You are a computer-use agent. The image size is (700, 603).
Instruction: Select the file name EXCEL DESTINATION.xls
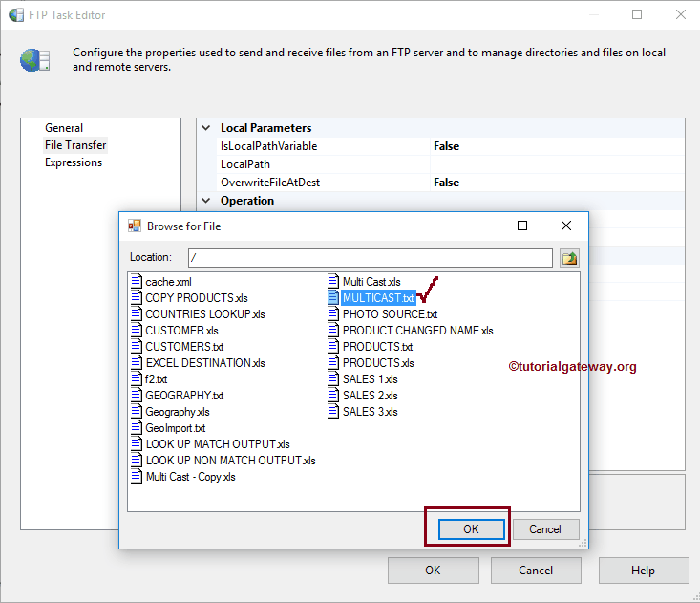205,363
